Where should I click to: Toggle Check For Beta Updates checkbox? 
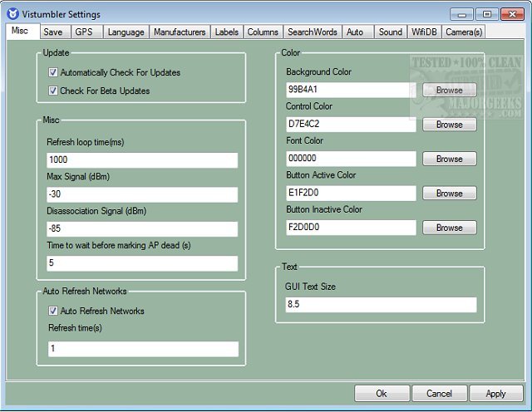[x=53, y=91]
